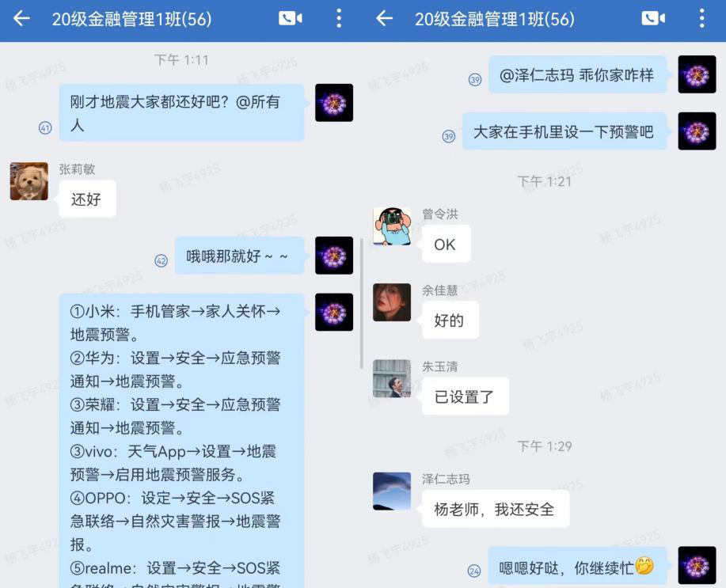
Task: Show read count 41 beside earthquake message
Action: [45, 127]
